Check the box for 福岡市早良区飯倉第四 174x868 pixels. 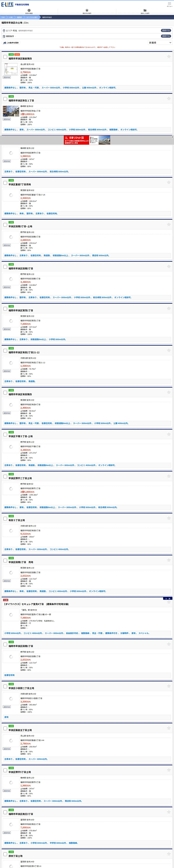point(5,57)
